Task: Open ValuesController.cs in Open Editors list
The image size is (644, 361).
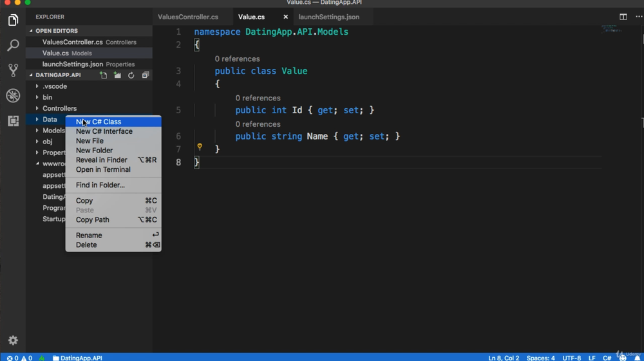Action: click(89, 42)
